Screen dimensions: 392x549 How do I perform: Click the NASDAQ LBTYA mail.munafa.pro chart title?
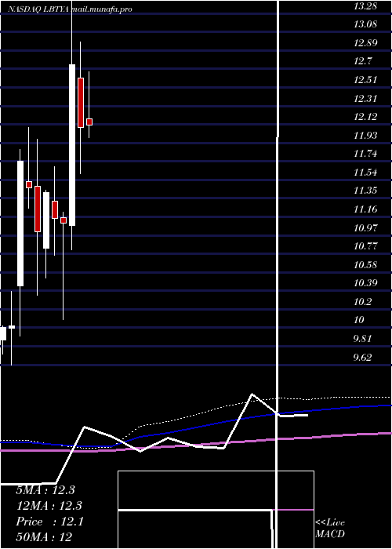click(70, 9)
